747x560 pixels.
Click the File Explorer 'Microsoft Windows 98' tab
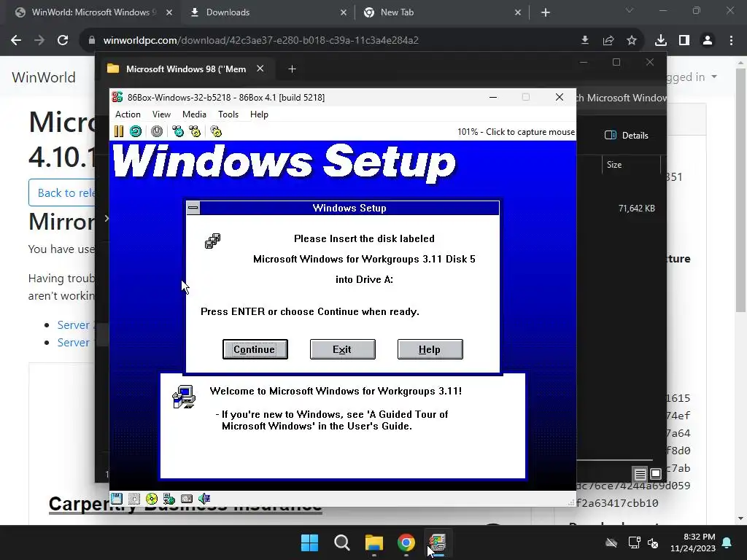185,69
